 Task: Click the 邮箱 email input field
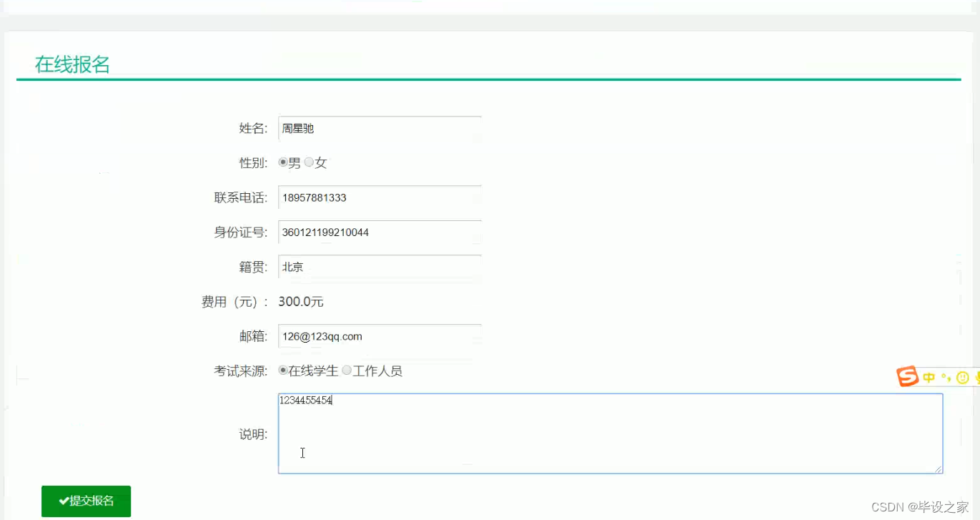(379, 336)
